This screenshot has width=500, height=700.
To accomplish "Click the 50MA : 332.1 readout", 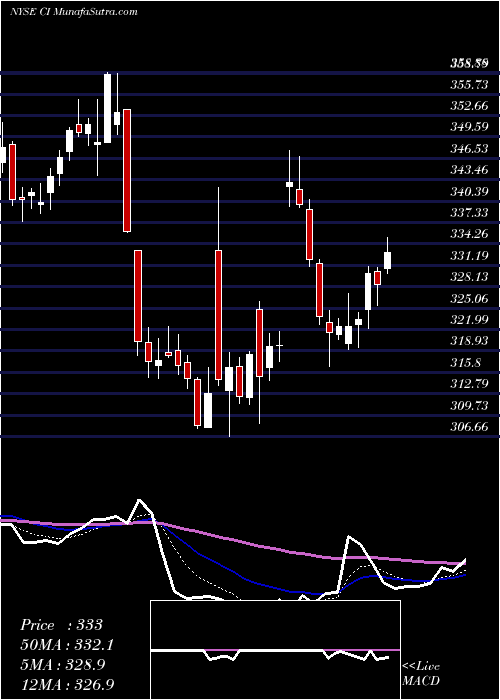I will (67, 645).
